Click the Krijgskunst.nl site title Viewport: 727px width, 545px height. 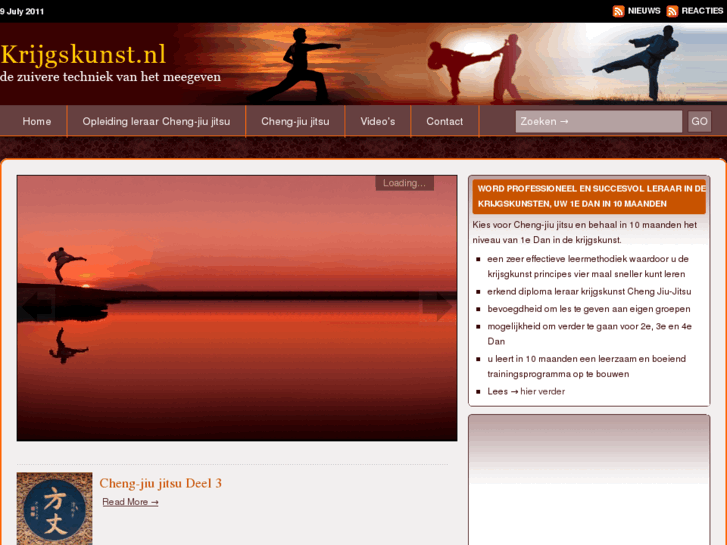tap(83, 54)
